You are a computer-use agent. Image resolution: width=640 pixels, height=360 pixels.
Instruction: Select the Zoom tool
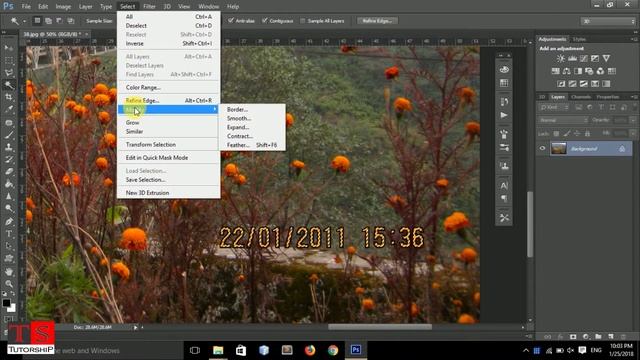pyautogui.click(x=9, y=284)
